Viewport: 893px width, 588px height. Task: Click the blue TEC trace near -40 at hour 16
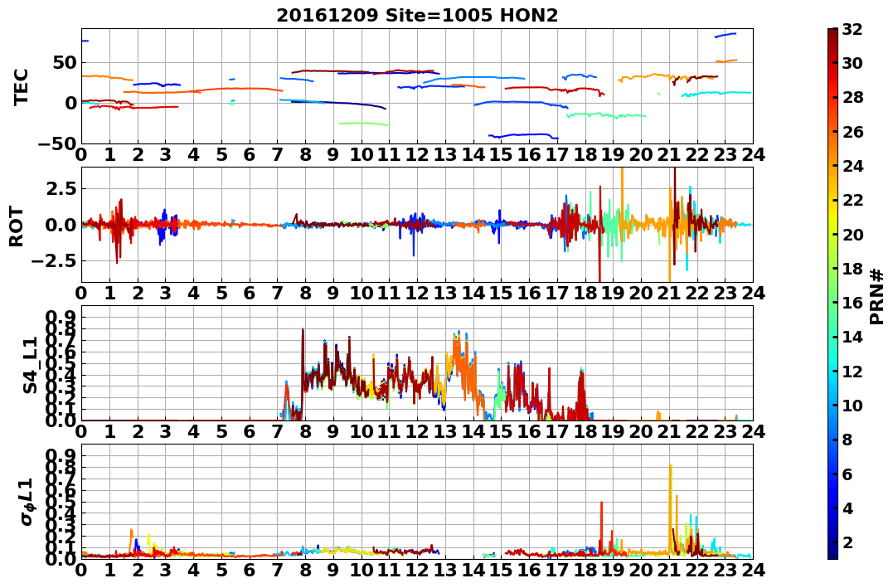[524, 136]
